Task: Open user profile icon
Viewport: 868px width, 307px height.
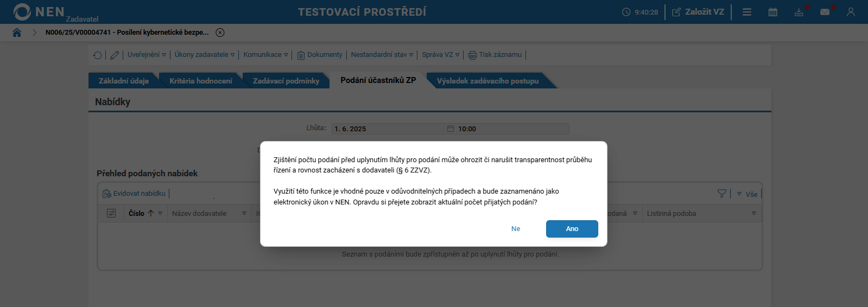Action: 851,12
